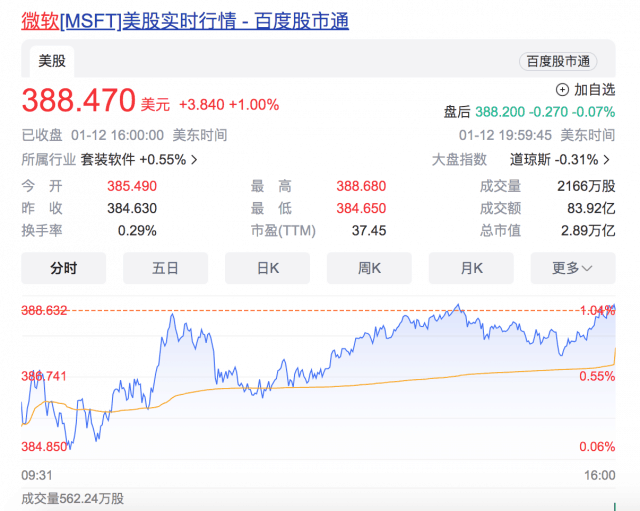The width and height of the screenshot is (640, 511).
Task: Click the 已收盘 status text
Action: click(x=42, y=135)
